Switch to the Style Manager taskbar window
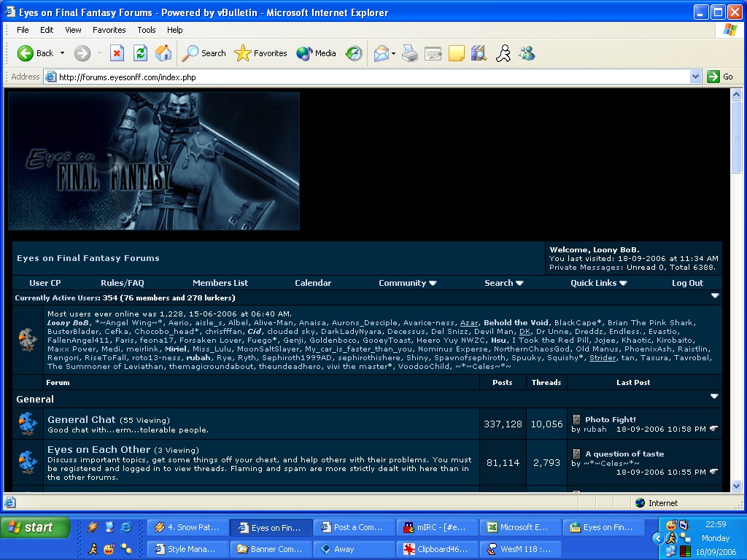Screen dimensions: 747x560 (188, 549)
